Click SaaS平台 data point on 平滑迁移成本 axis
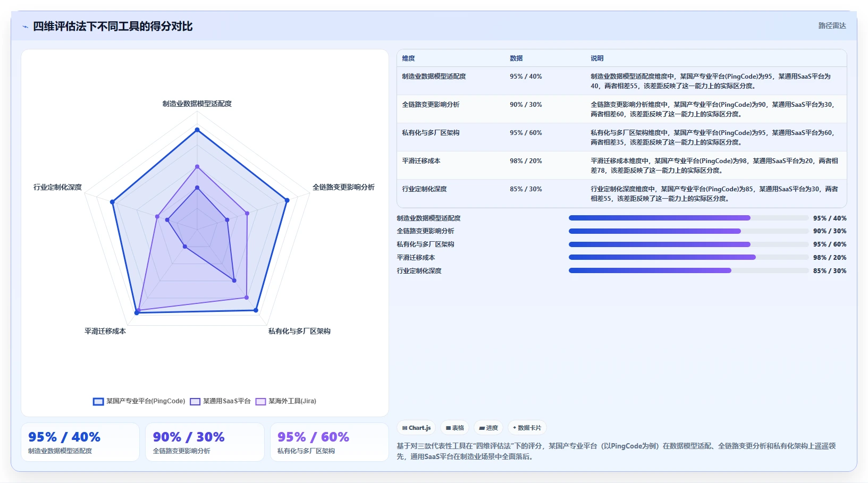The image size is (868, 483). click(x=184, y=247)
